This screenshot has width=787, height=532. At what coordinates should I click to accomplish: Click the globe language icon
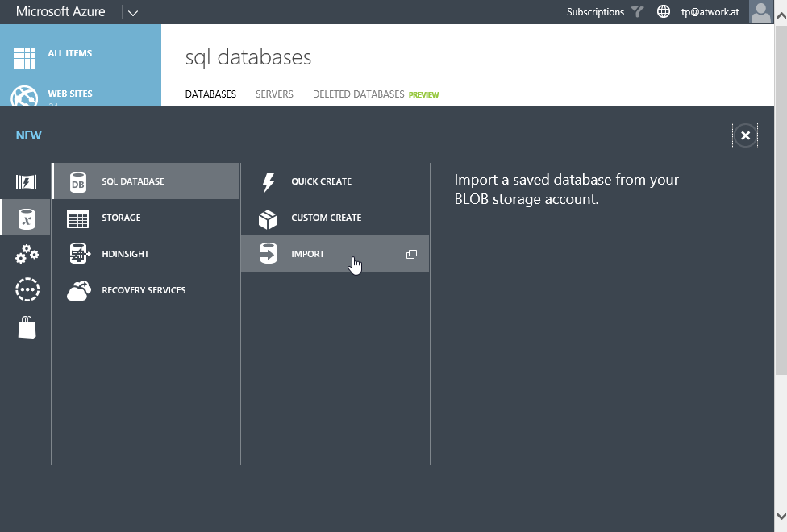[664, 12]
